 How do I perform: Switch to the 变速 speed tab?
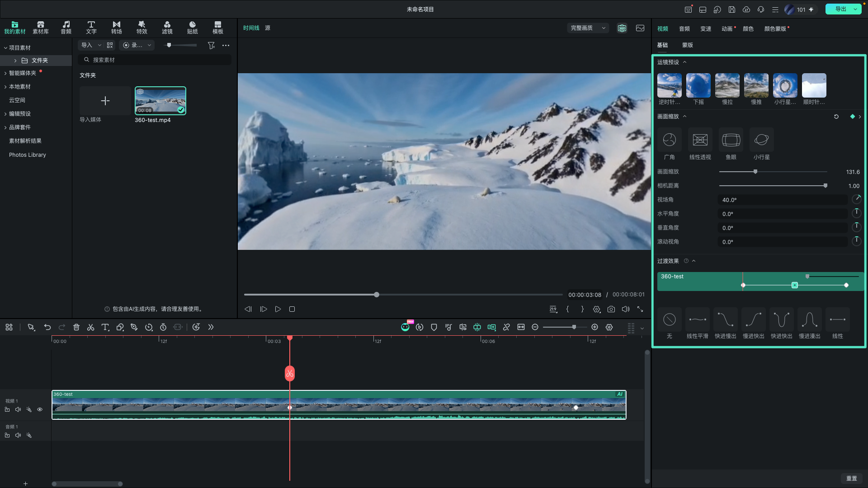(706, 29)
